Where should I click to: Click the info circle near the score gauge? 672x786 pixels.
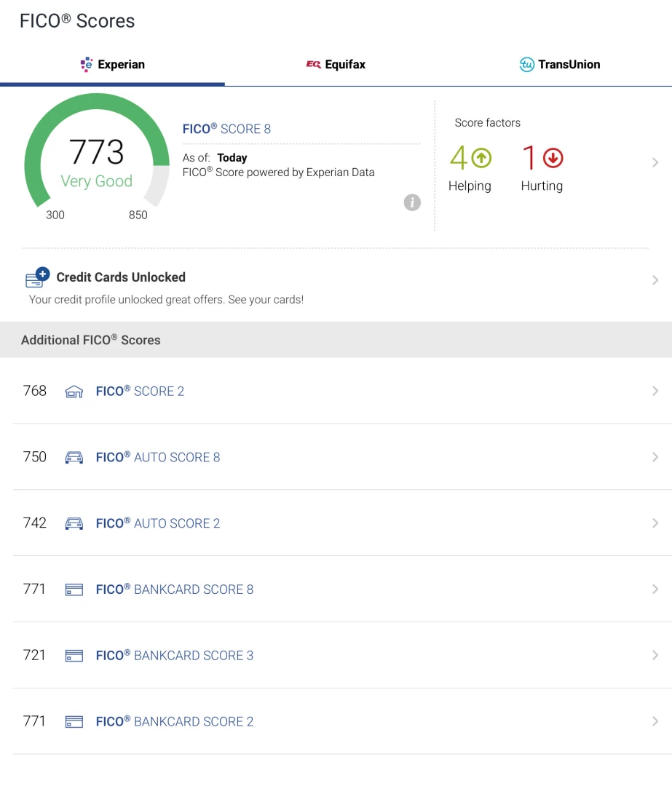click(412, 202)
